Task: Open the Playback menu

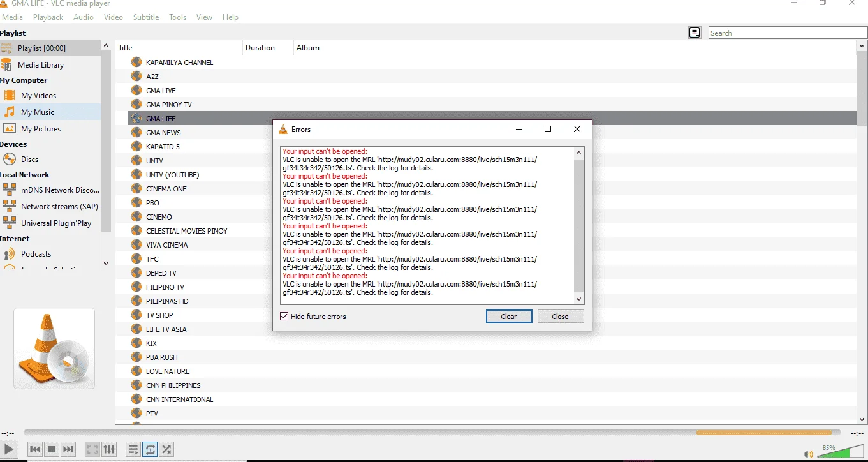Action: point(48,17)
